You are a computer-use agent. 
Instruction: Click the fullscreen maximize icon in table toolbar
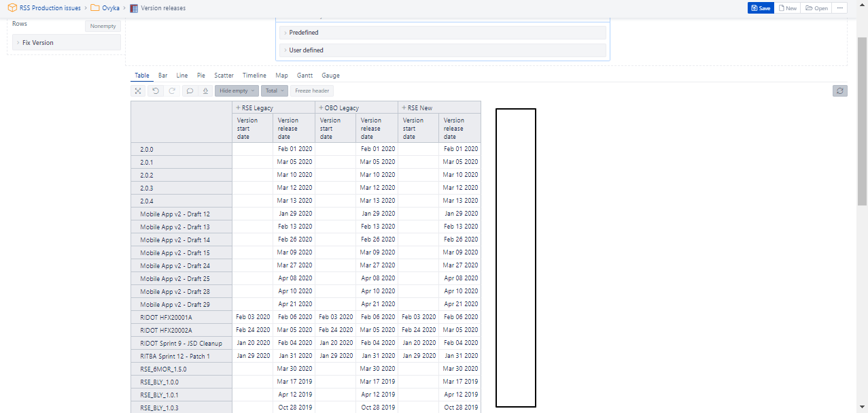click(138, 90)
